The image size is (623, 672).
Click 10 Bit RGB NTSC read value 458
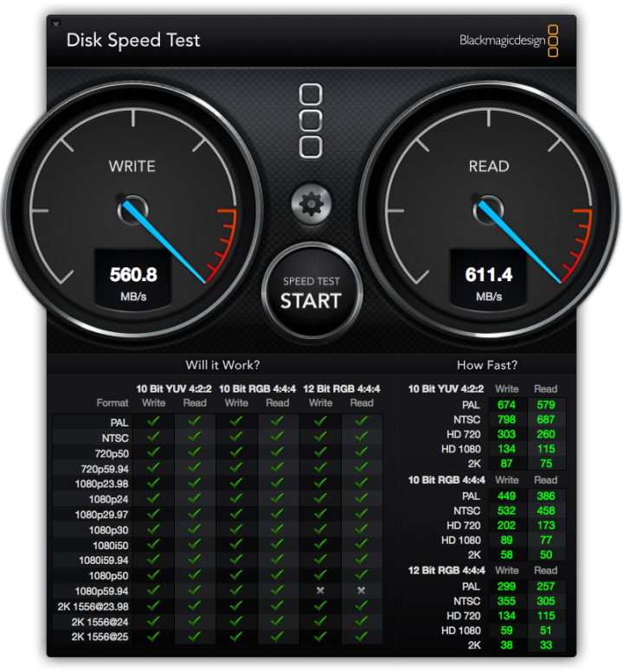(546, 511)
